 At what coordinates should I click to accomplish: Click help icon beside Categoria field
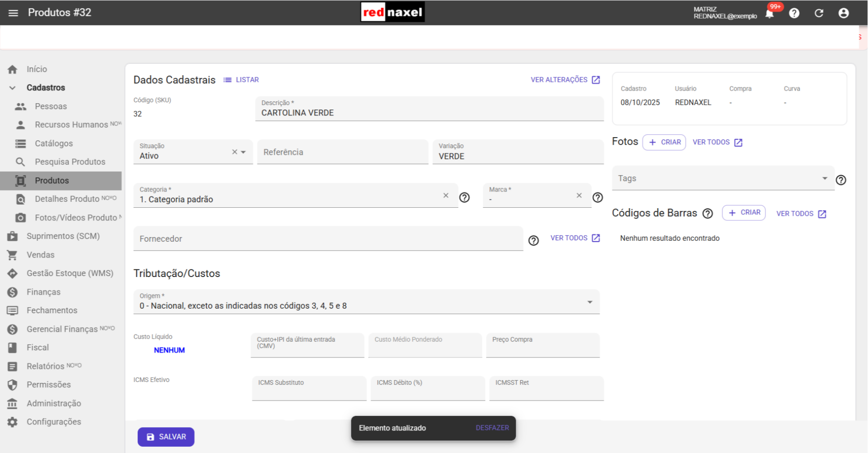click(464, 197)
